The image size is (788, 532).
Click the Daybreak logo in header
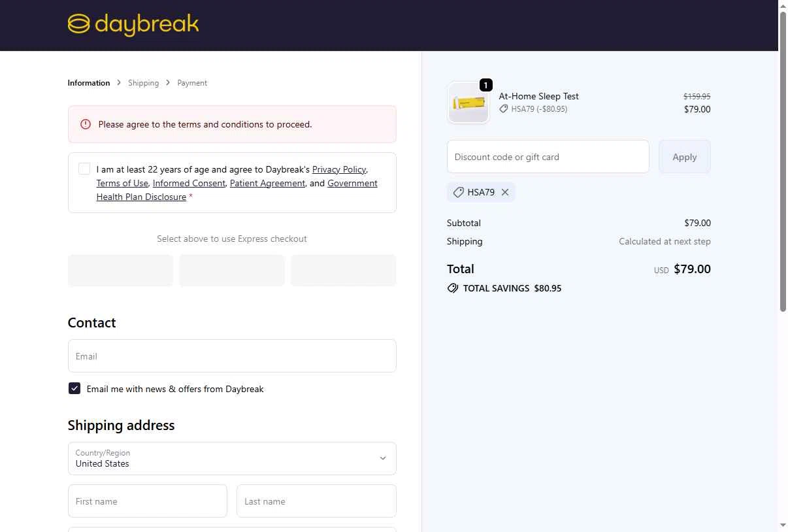[133, 25]
